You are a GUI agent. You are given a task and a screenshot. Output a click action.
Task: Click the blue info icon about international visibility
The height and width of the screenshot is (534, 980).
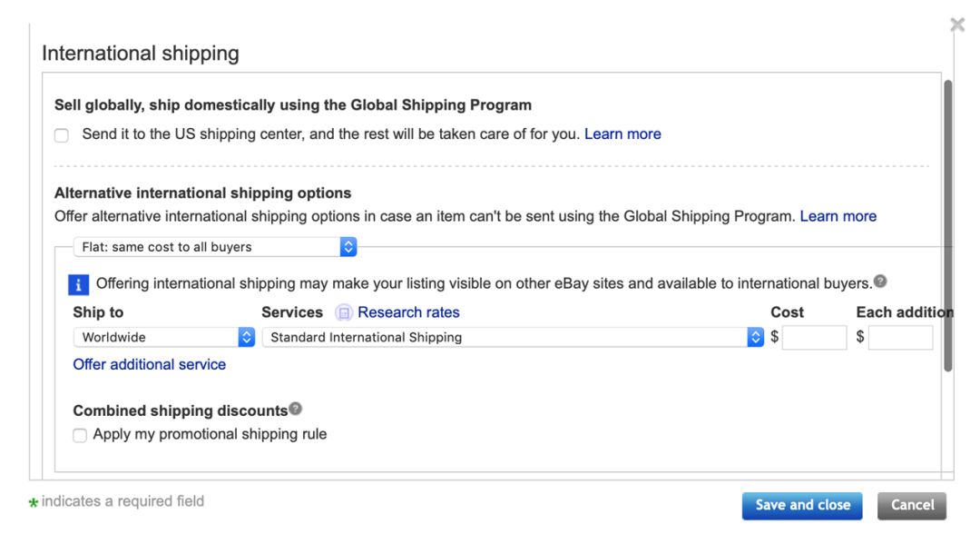(x=81, y=283)
